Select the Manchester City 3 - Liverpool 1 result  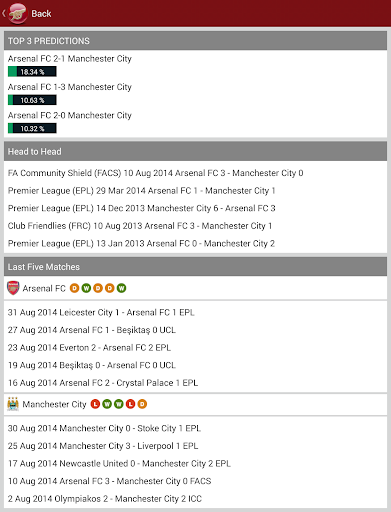tap(103, 446)
